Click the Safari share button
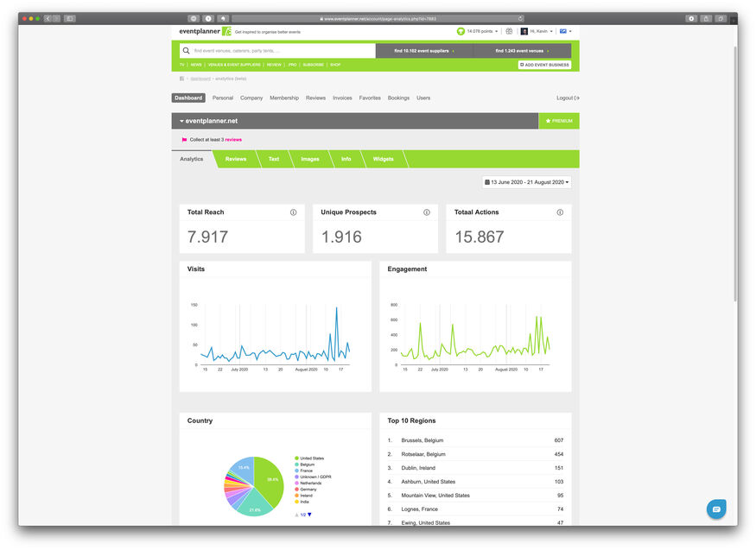This screenshot has width=756, height=550. tap(706, 18)
